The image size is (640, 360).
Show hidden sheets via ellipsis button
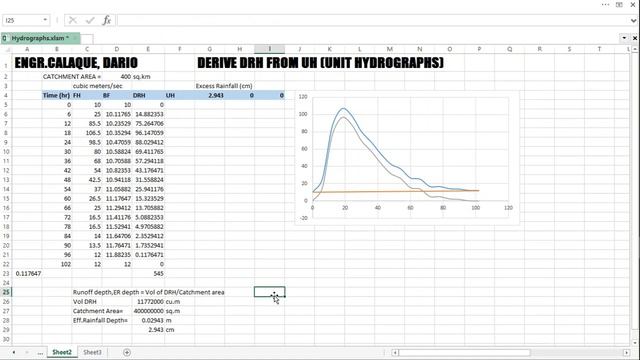point(40,353)
